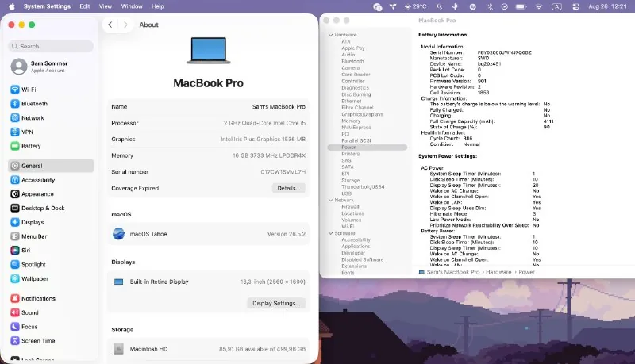Screen dimensions: 635x364
Task: Select Thunderbolt/USB4 in System Information sidebar
Action: click(363, 187)
